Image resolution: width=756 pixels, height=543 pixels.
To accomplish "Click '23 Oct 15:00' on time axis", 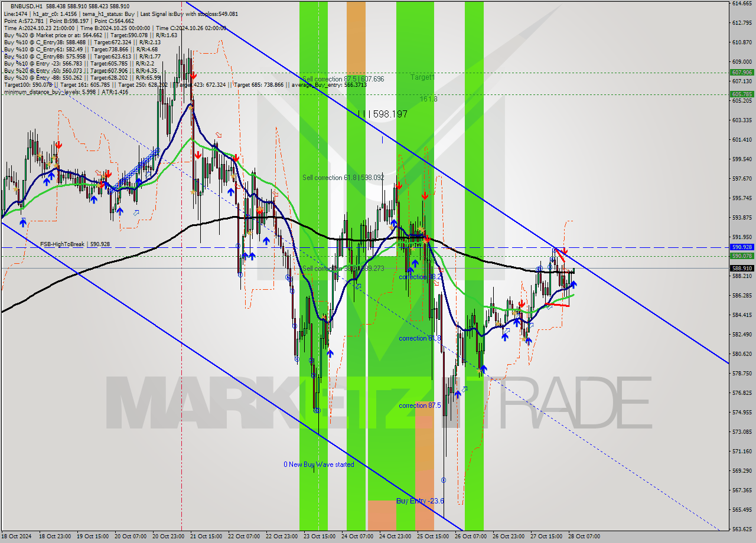I will (319, 537).
